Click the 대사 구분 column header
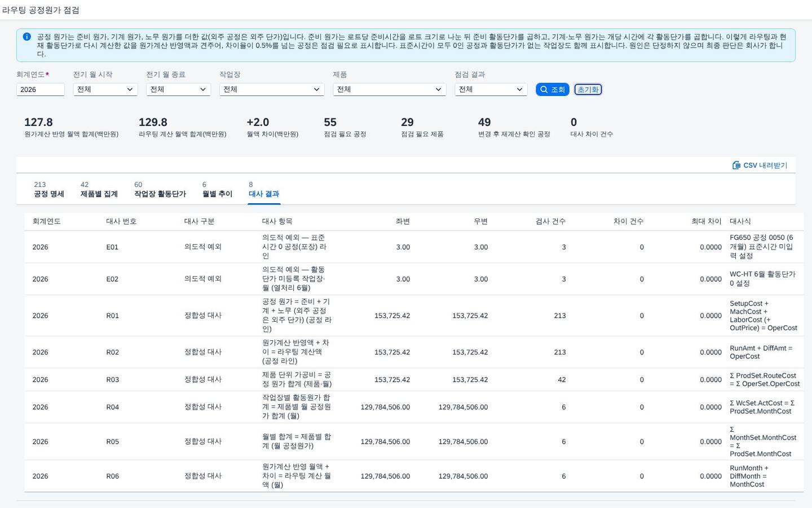 [x=199, y=221]
